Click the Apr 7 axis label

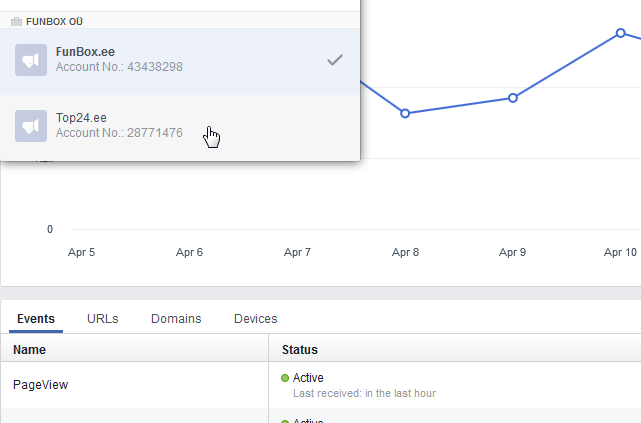[297, 253]
